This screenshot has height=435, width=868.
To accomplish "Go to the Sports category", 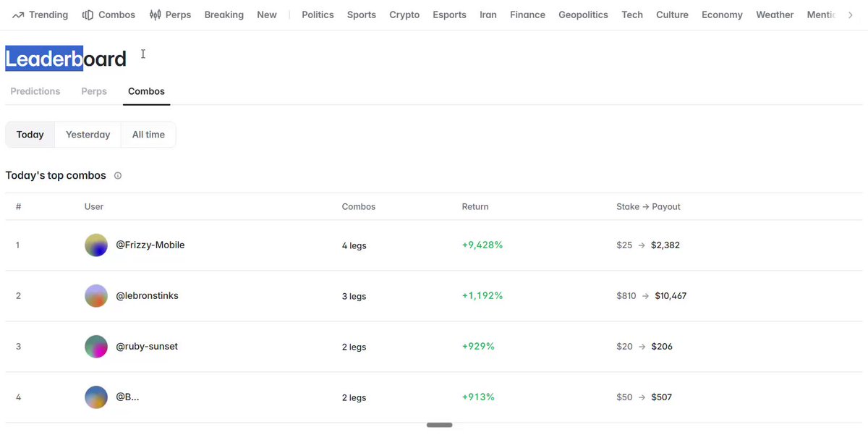I will click(362, 14).
